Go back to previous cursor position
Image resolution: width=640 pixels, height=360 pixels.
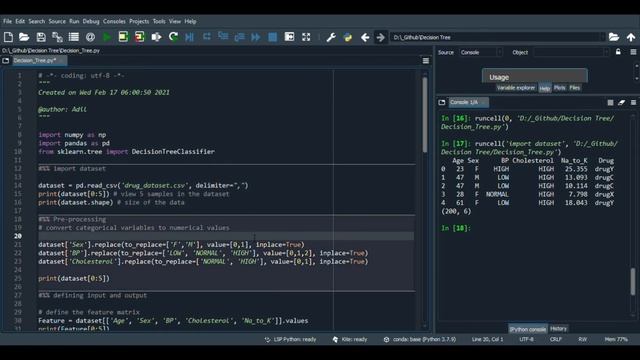pos(365,37)
